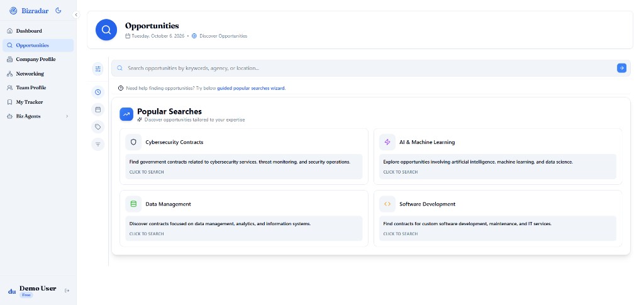The height and width of the screenshot is (305, 644).
Task: Click the 'Software Development' card title
Action: (x=428, y=204)
